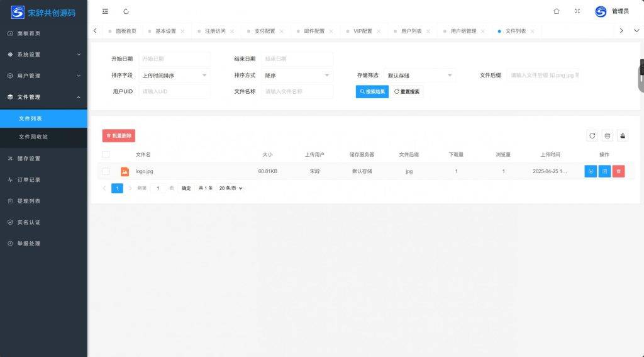Focus the 用户UID input field
This screenshot has width=644, height=357.
click(x=175, y=91)
